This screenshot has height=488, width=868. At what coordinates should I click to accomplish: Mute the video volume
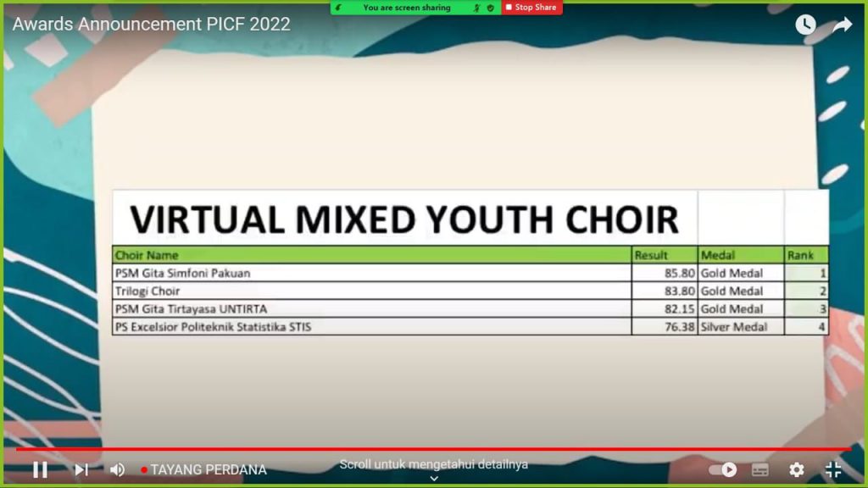point(117,469)
